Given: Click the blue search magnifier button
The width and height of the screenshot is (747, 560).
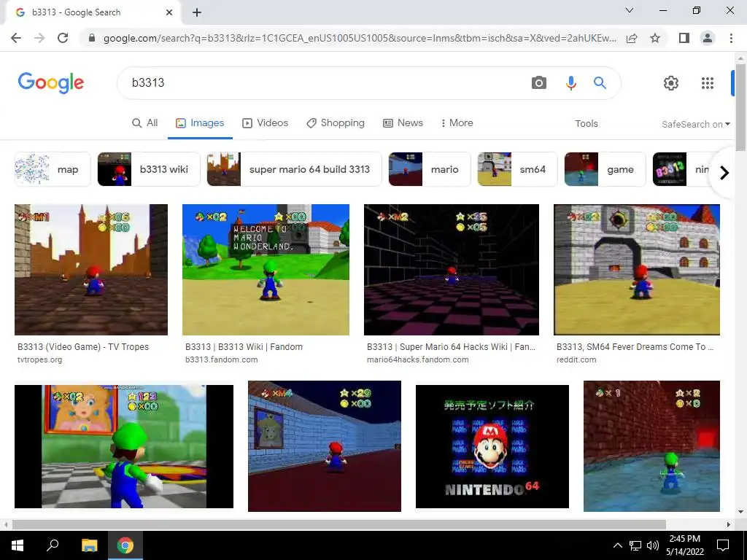Looking at the screenshot, I should pyautogui.click(x=600, y=83).
